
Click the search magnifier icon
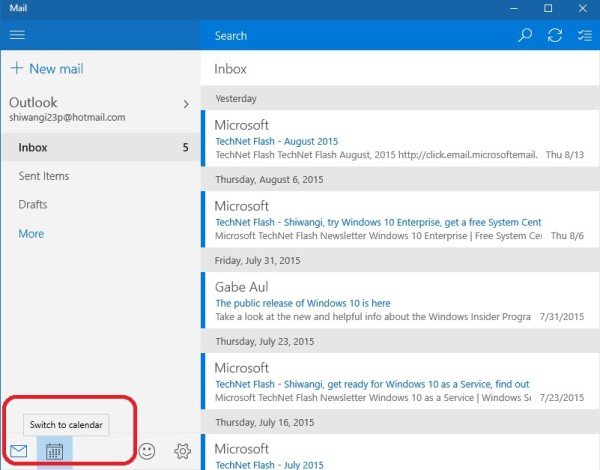(x=525, y=35)
